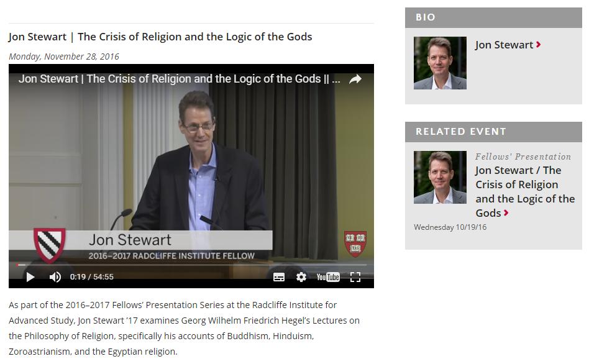This screenshot has width=589, height=364.
Task: Select the BIO section header
Action: [493, 17]
